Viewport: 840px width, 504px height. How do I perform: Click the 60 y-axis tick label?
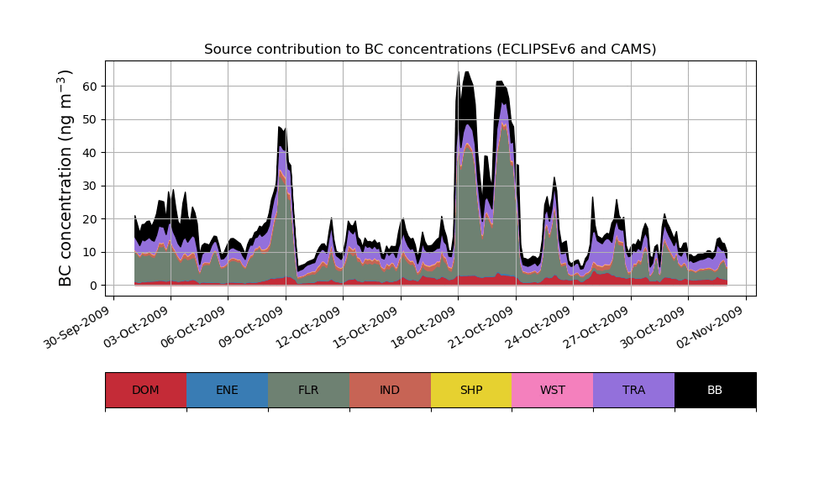pos(91,87)
